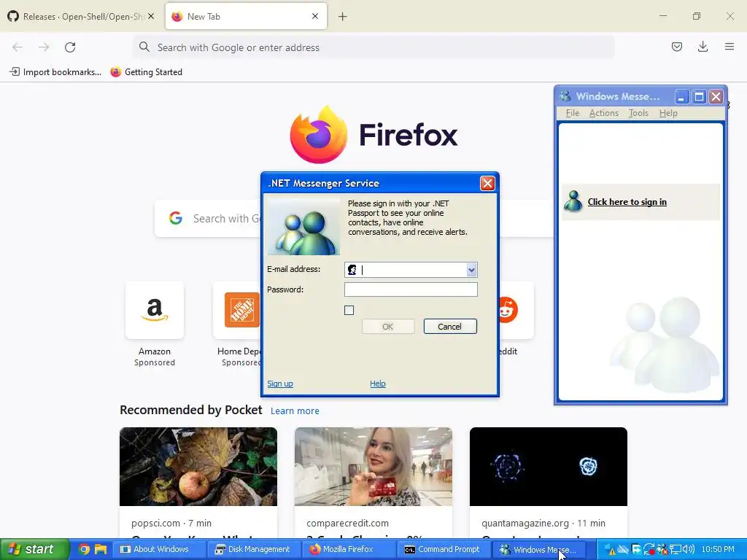Click the Windows Messenger title bar icon
Viewport: 747px width, 560px height.
click(565, 96)
